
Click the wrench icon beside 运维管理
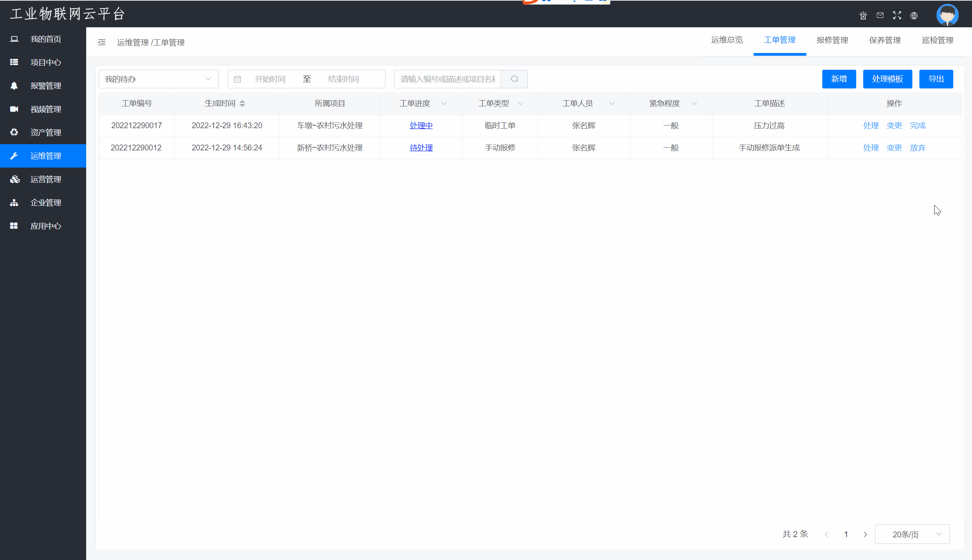click(14, 156)
